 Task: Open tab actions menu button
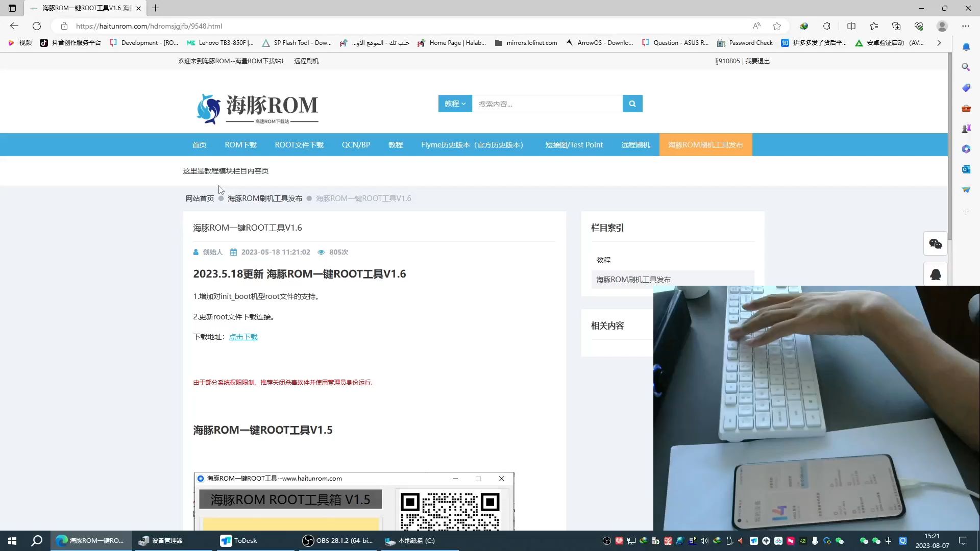(12, 8)
